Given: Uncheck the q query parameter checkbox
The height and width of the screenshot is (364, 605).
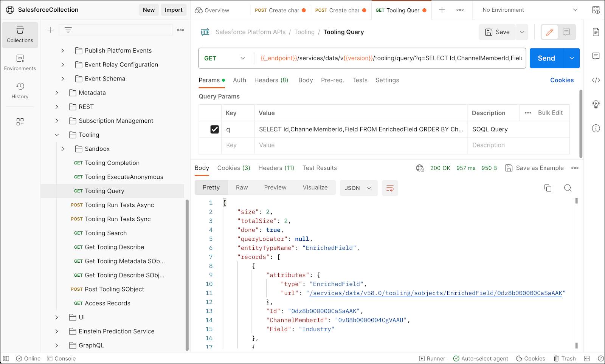Looking at the screenshot, I should tap(214, 129).
